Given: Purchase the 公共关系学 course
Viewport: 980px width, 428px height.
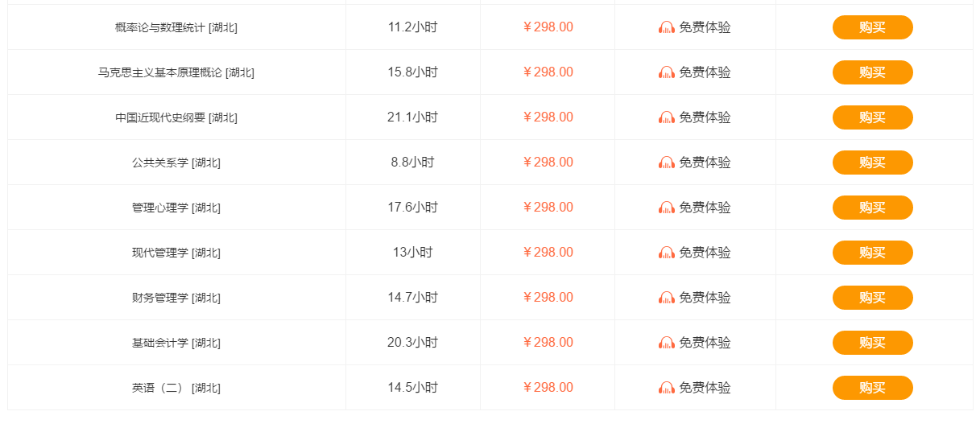Looking at the screenshot, I should pos(872,163).
